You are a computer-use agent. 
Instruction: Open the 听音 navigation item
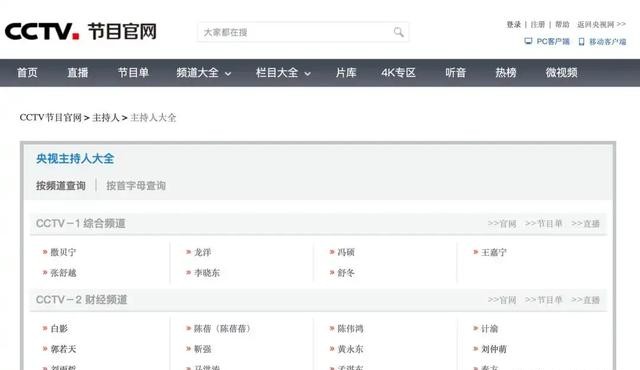(456, 73)
